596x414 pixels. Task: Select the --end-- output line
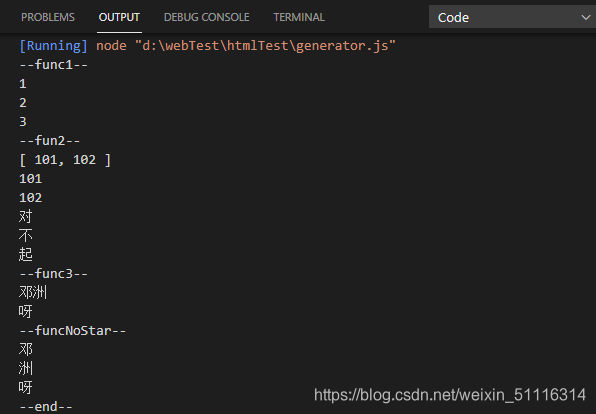tap(46, 407)
